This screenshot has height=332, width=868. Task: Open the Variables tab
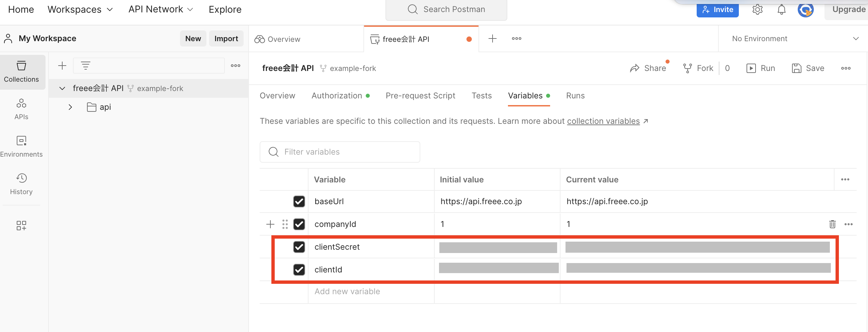(525, 95)
